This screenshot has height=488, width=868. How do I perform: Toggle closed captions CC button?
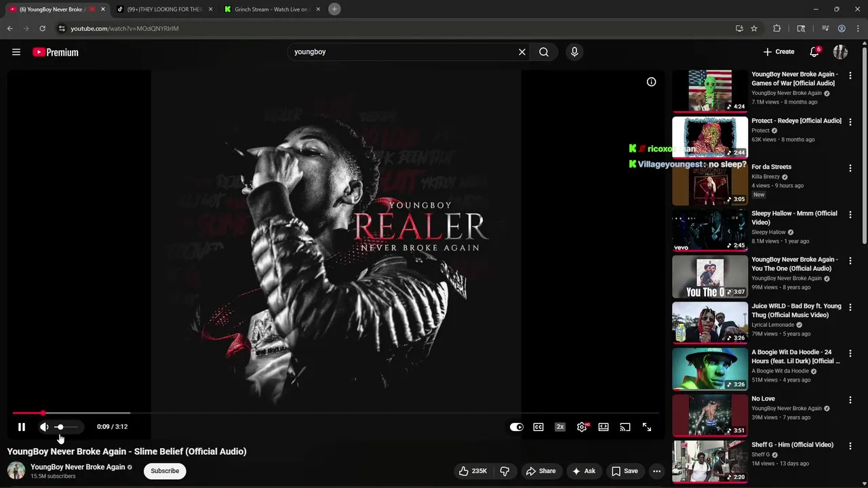[538, 427]
